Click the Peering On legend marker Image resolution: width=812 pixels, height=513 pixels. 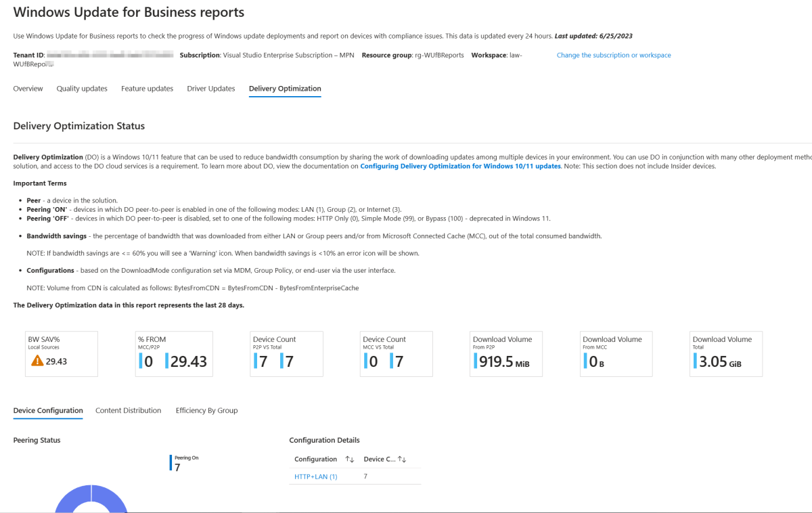[171, 462]
